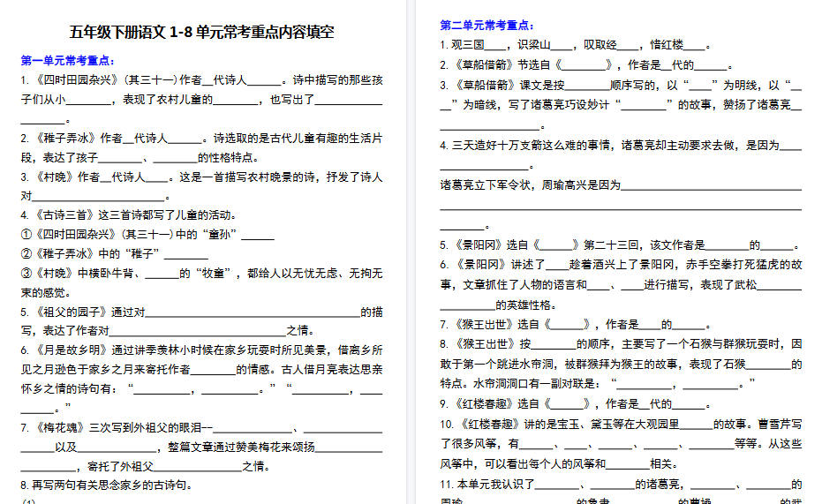Click the line 束的感觉 on left page
The height and width of the screenshot is (504, 822).
(x=46, y=293)
